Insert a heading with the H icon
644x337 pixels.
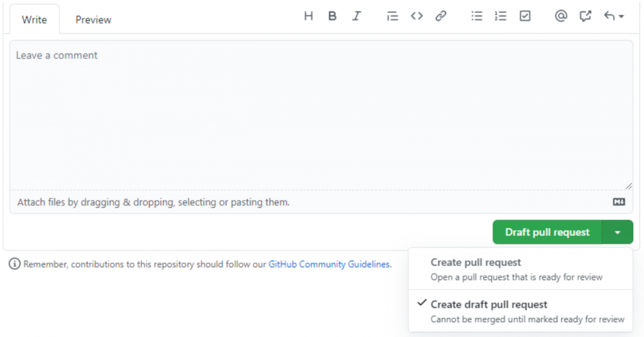[308, 16]
